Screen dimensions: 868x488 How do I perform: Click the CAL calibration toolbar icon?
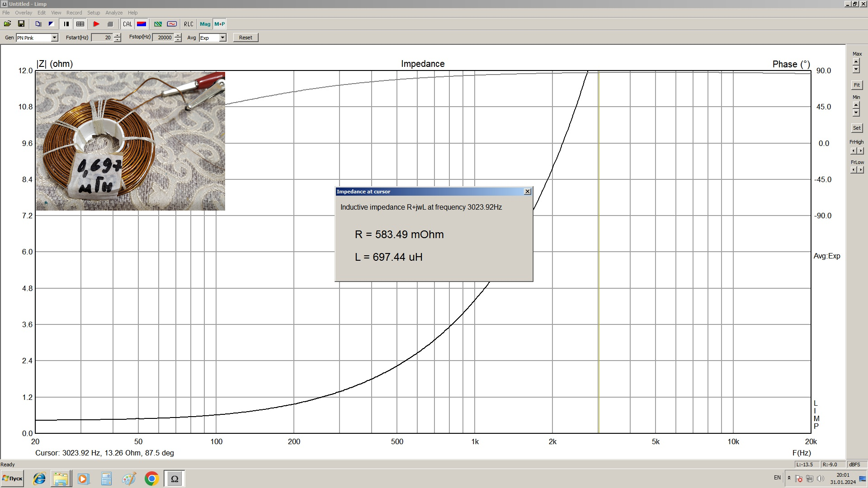[x=127, y=24]
